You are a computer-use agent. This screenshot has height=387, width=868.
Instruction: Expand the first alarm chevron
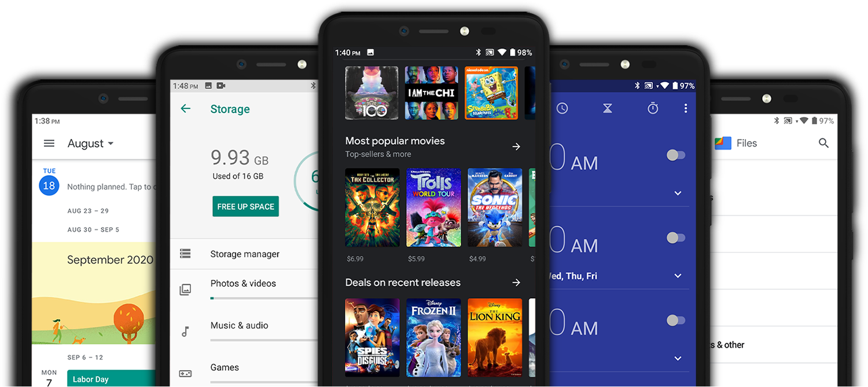point(678,193)
